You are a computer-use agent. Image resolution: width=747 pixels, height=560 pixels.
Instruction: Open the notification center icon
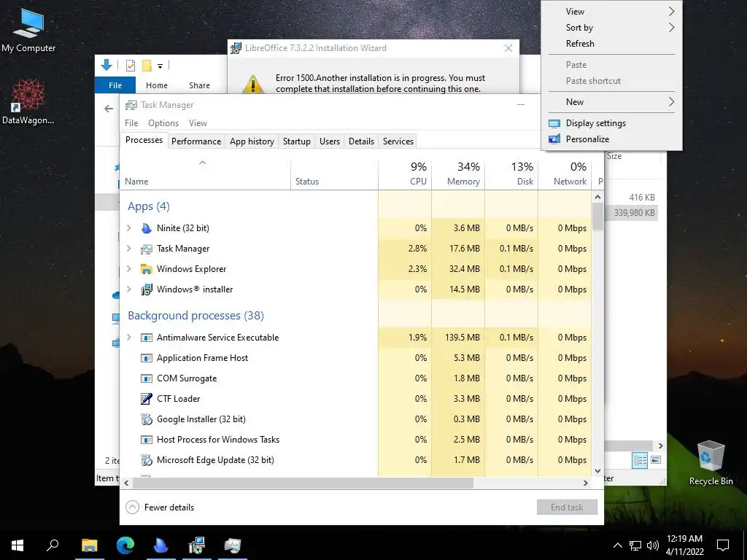(723, 545)
